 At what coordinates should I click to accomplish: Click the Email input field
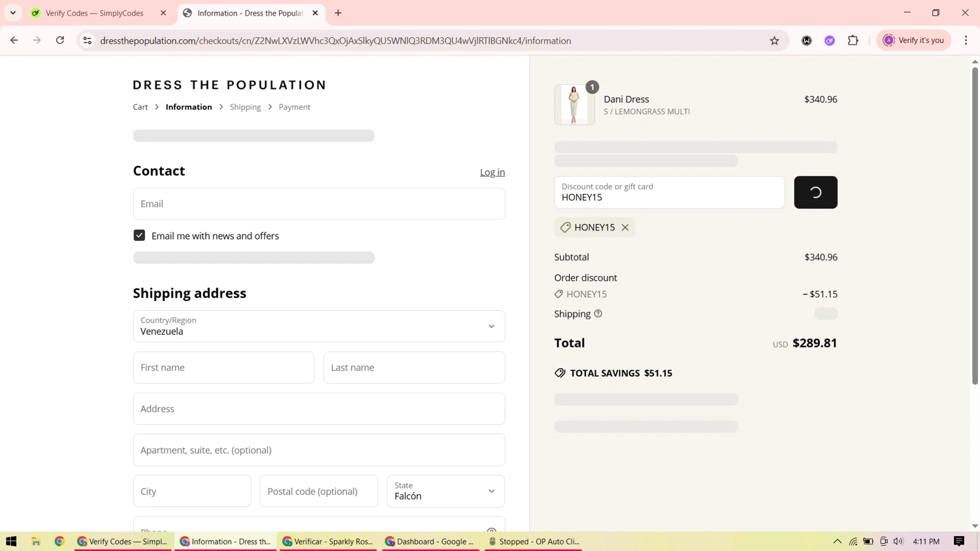319,204
